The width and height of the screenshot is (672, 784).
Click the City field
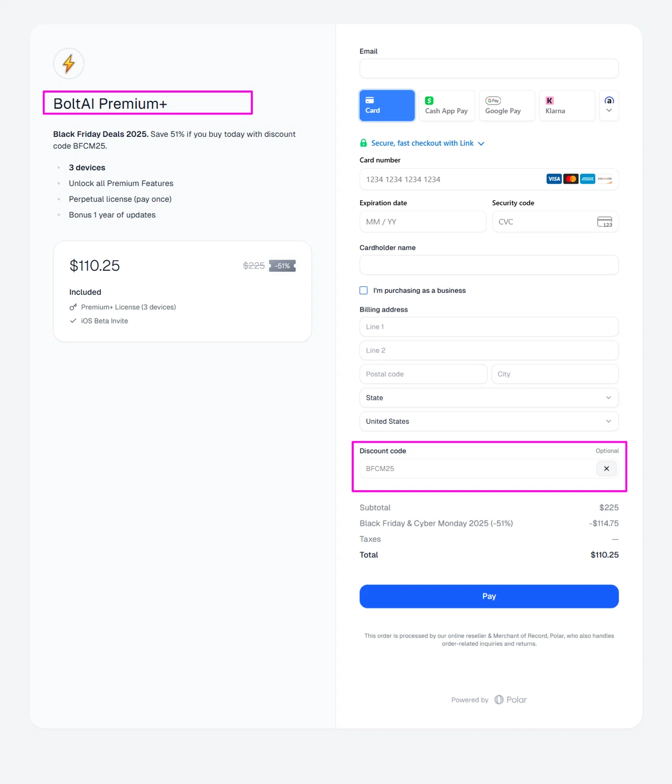click(x=555, y=374)
